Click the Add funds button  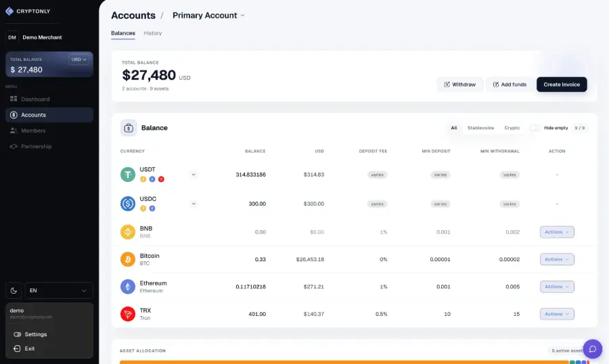(510, 85)
